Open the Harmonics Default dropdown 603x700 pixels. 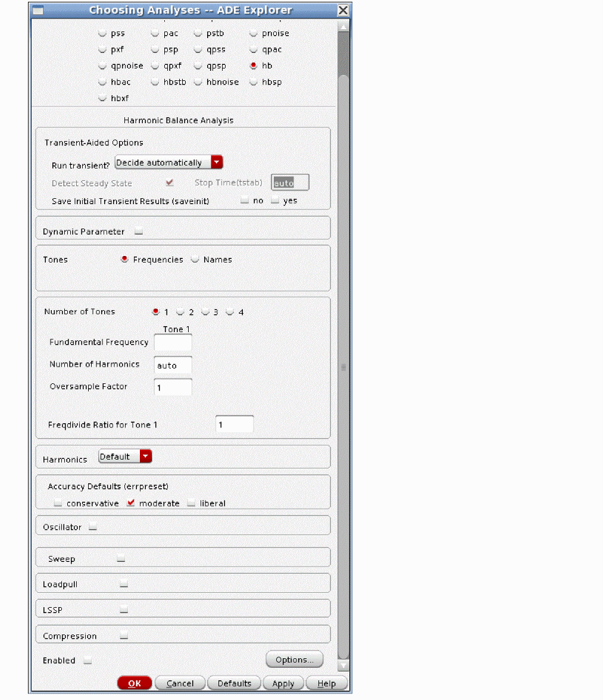(x=126, y=456)
